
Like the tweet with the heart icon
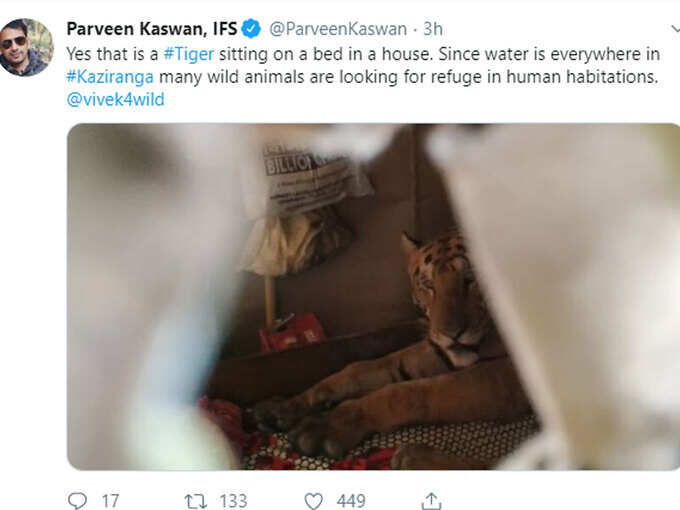pyautogui.click(x=313, y=501)
